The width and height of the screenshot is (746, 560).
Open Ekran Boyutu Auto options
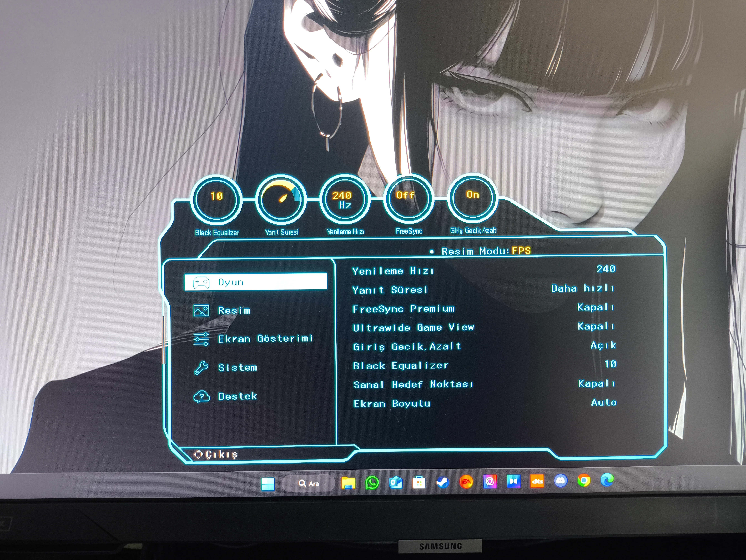click(x=604, y=403)
